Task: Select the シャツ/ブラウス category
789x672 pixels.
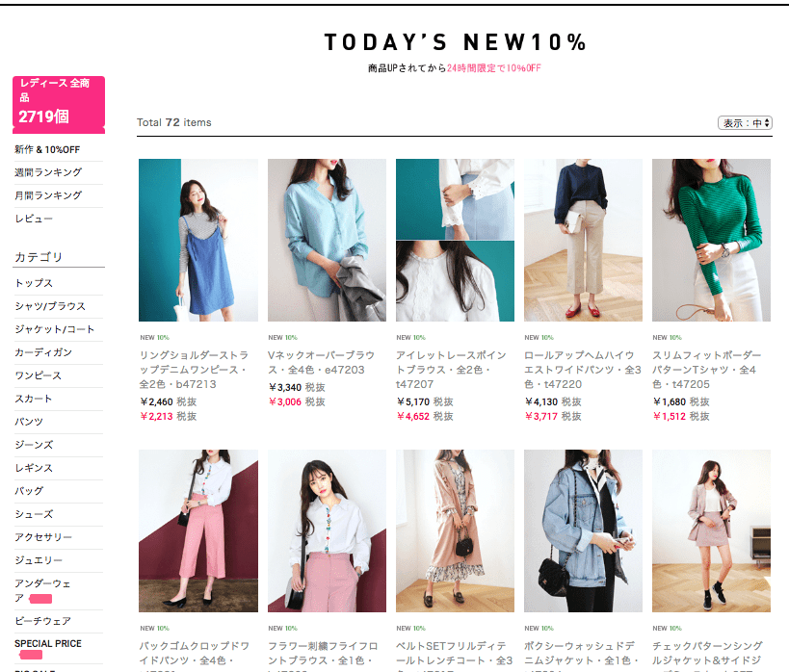Action: (x=50, y=306)
